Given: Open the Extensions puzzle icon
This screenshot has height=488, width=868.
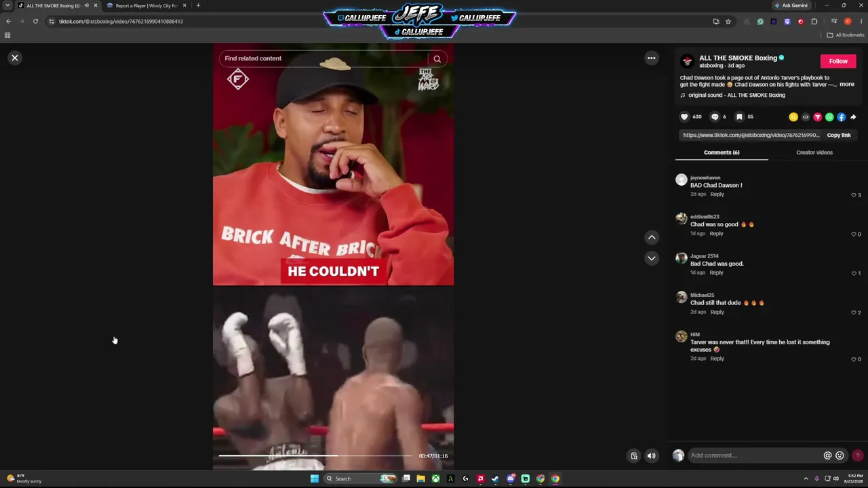Looking at the screenshot, I should [814, 21].
